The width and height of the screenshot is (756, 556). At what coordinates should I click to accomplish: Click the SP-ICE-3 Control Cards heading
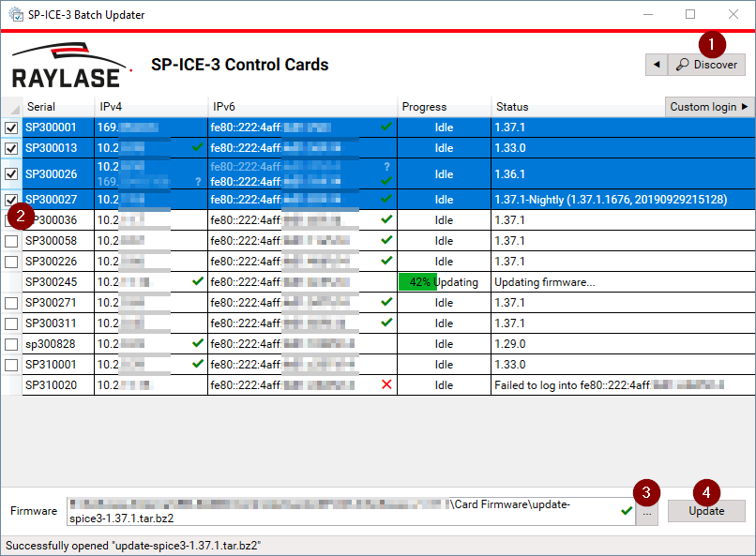coord(239,65)
